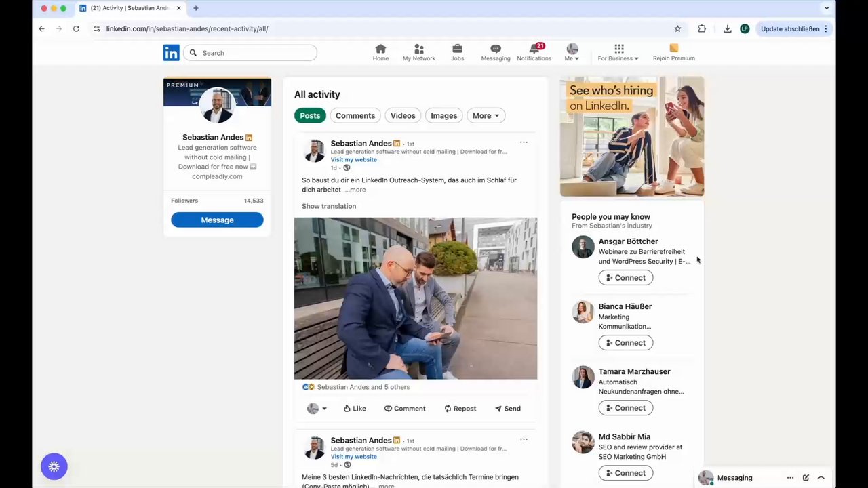Click Show translation on first post
Screen dimensions: 868x488
(x=329, y=206)
